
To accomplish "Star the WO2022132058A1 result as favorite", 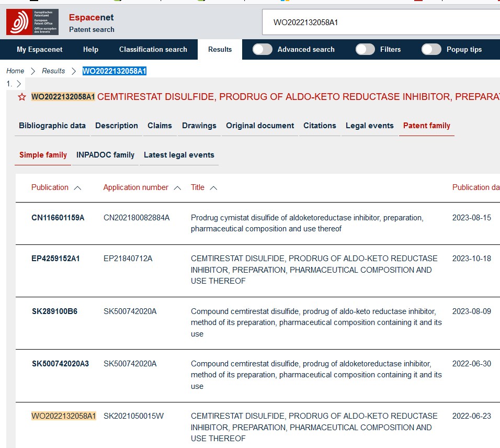I will pos(22,97).
